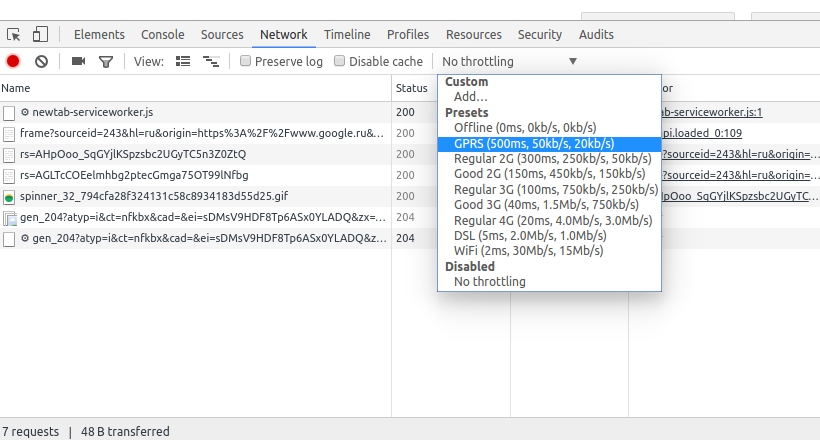Screen dimensions: 820x440
Task: Stop recording network log with red button
Action: click(13, 61)
